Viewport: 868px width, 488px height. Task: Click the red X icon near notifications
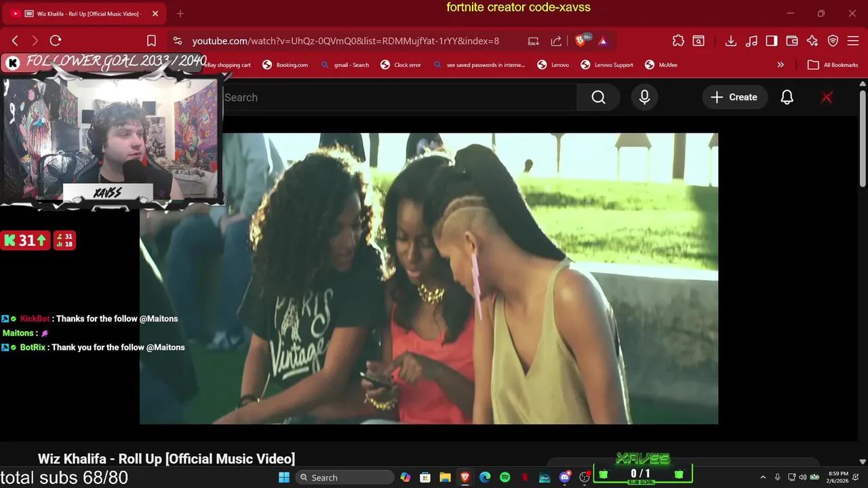[x=827, y=98]
